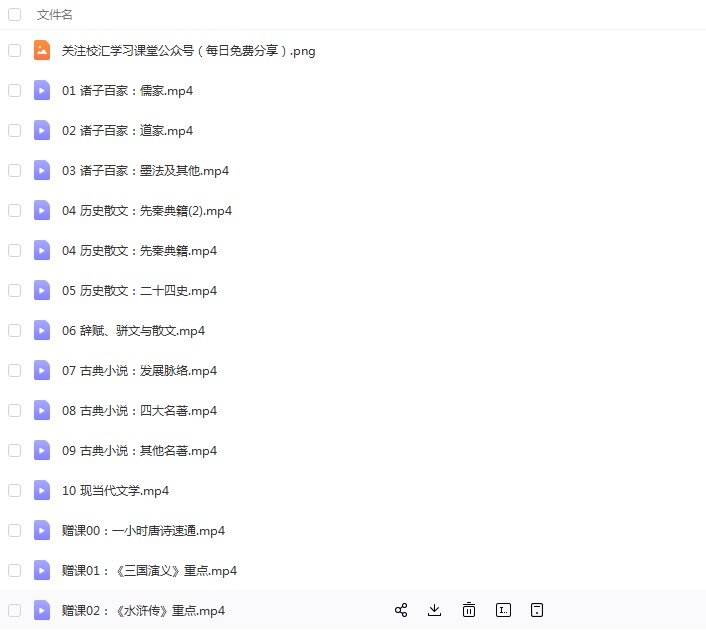706x637 pixels.
Task: Click file name 10 现当代文学.mp4
Action: point(115,490)
